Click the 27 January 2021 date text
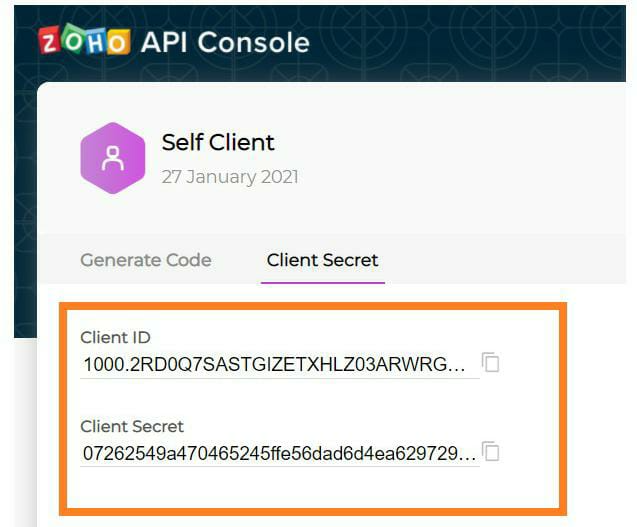The image size is (637, 527). (x=230, y=177)
